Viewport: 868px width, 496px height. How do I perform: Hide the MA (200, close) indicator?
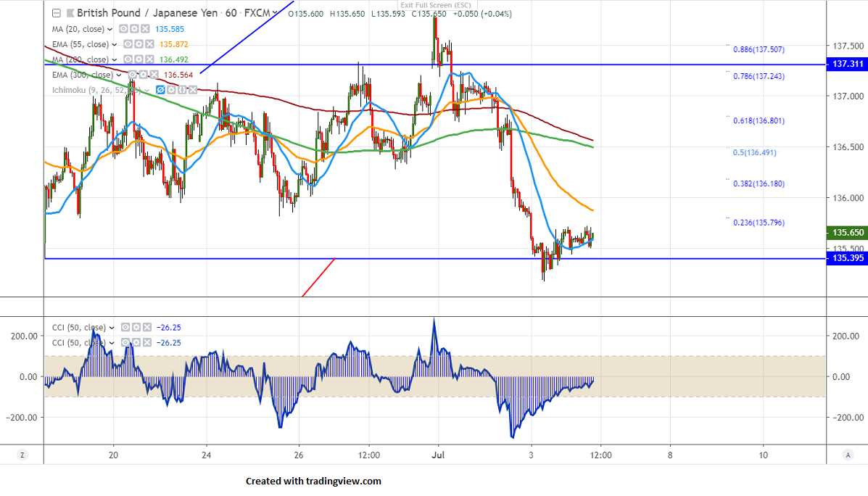click(128, 59)
